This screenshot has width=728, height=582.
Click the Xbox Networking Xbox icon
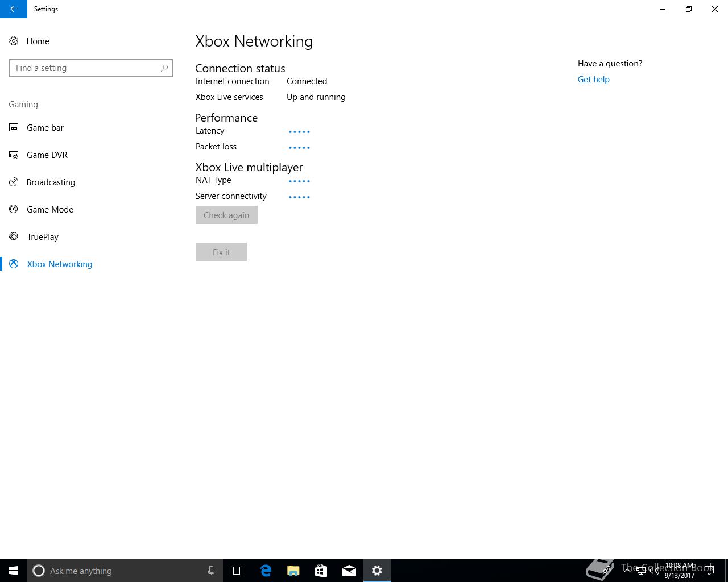pos(14,264)
